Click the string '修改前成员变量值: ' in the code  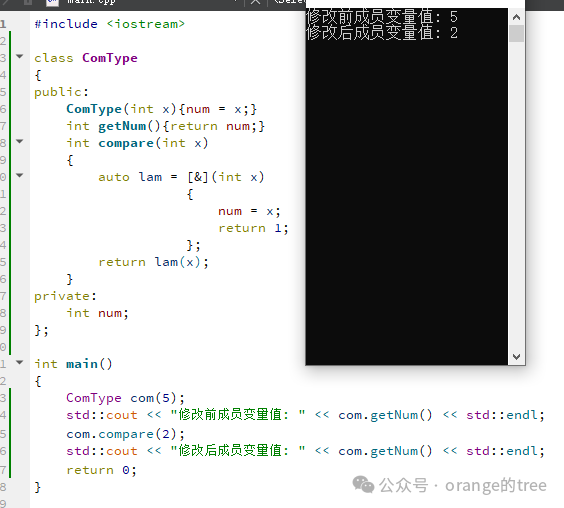click(x=238, y=415)
